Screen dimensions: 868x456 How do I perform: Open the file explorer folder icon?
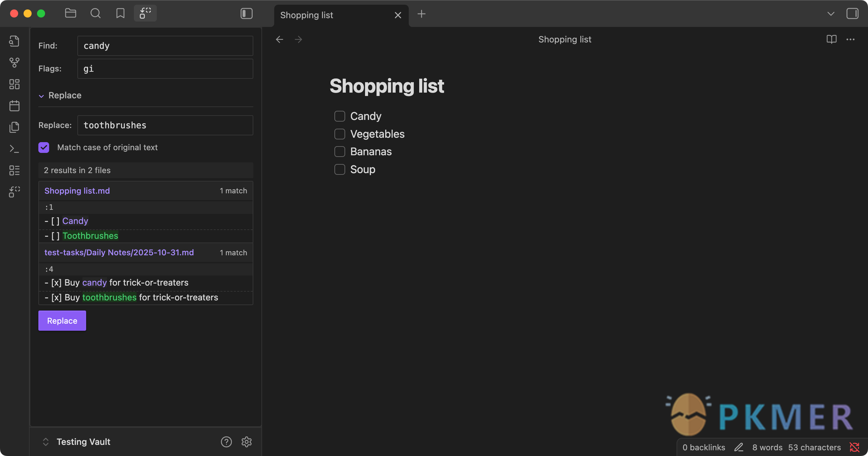(x=70, y=13)
